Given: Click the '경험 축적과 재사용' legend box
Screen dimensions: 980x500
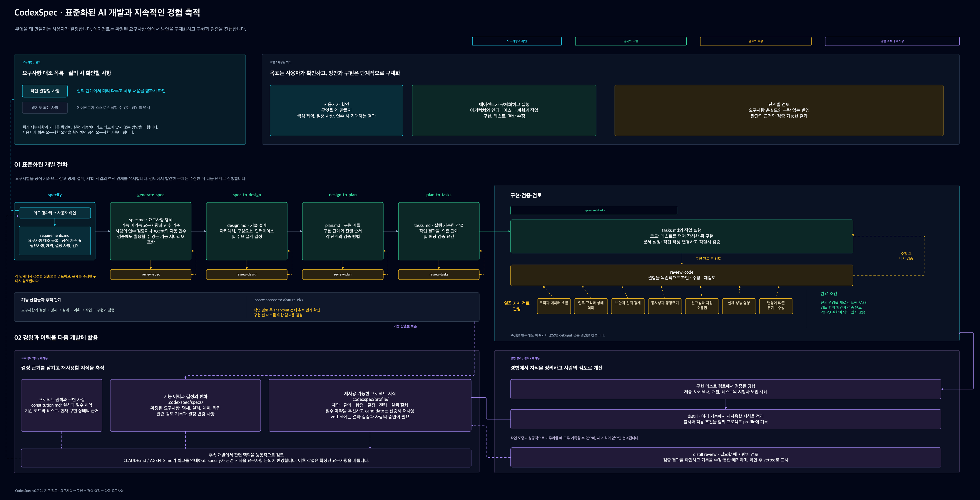Looking at the screenshot, I should 892,41.
